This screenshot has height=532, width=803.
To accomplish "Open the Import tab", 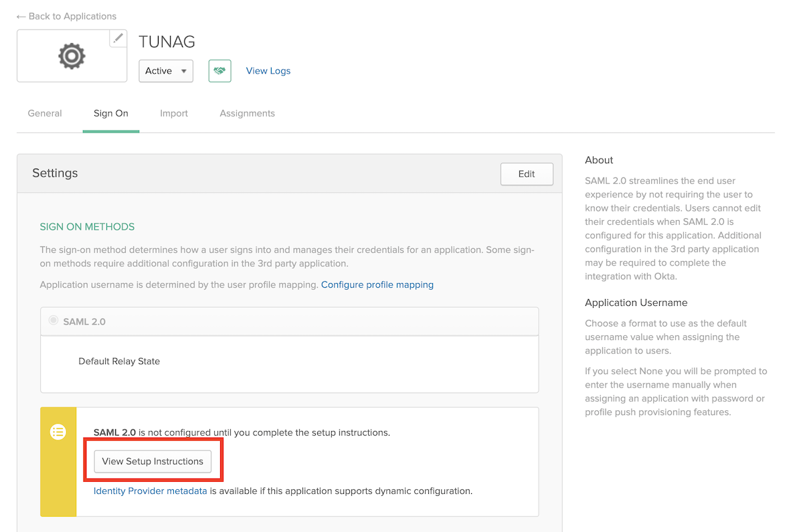I will (174, 113).
